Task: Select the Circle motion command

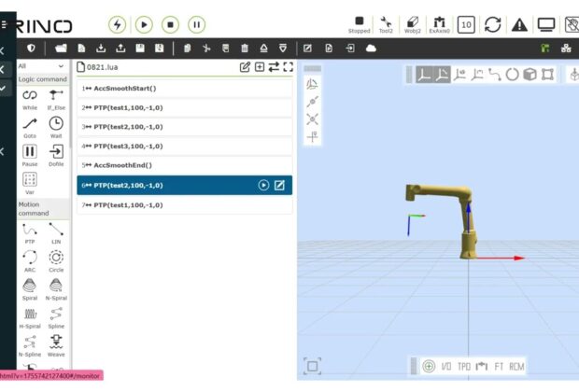Action: (56, 260)
